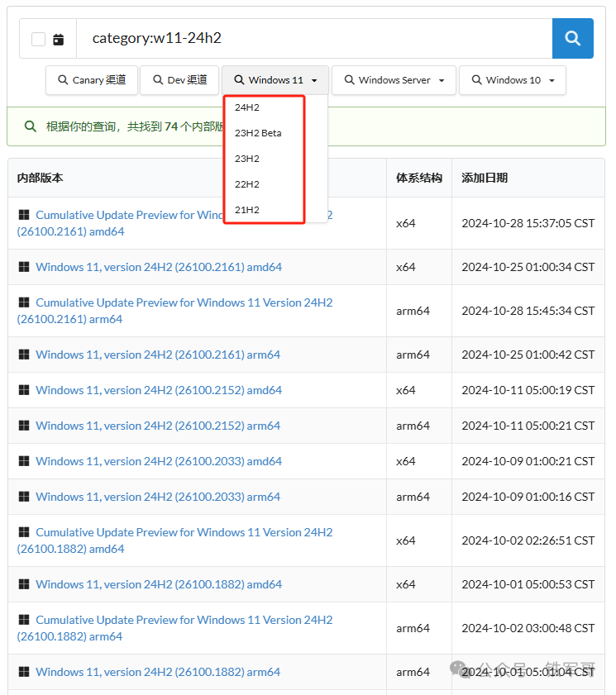Expand the Windows Server dropdown
Image resolution: width=616 pixels, height=695 pixels.
point(394,80)
